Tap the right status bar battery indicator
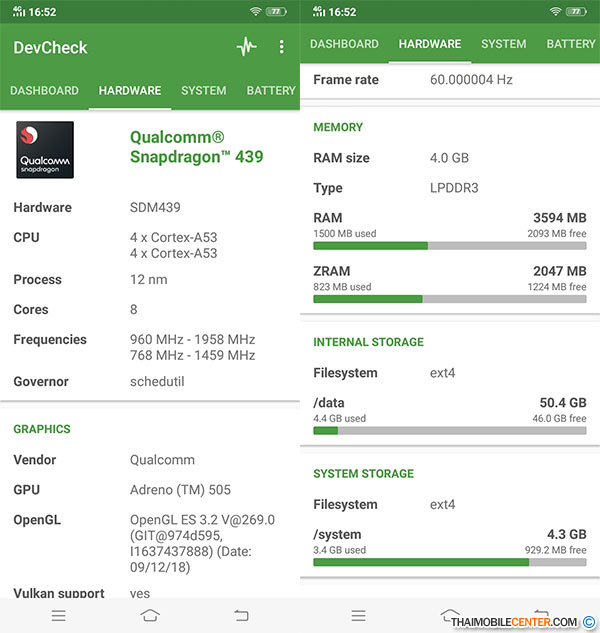Image resolution: width=600 pixels, height=633 pixels. pos(577,11)
